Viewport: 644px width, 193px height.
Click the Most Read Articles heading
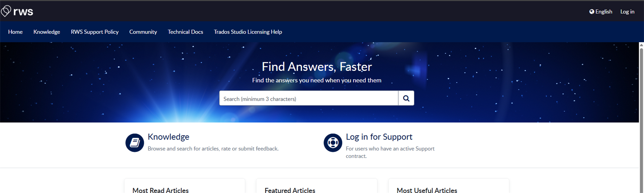[160, 190]
